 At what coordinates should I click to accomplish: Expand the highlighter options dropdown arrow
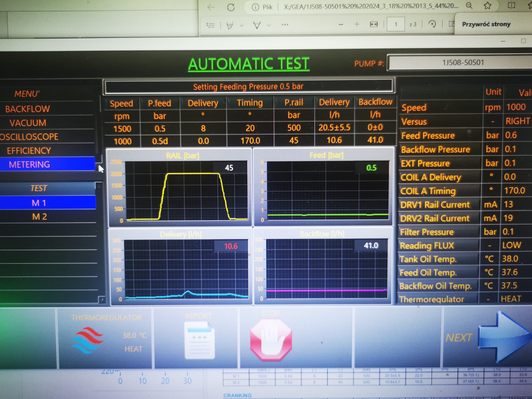242,25
